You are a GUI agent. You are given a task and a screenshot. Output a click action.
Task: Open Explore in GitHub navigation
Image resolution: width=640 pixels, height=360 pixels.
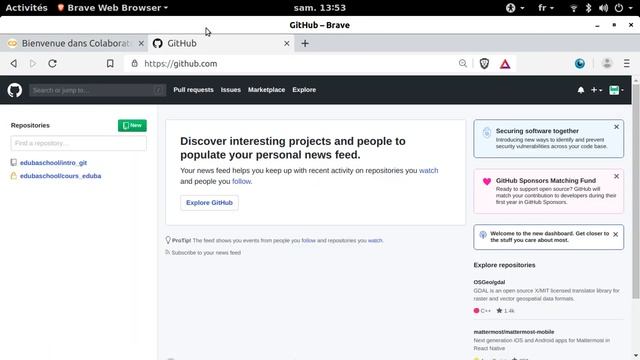tap(304, 90)
